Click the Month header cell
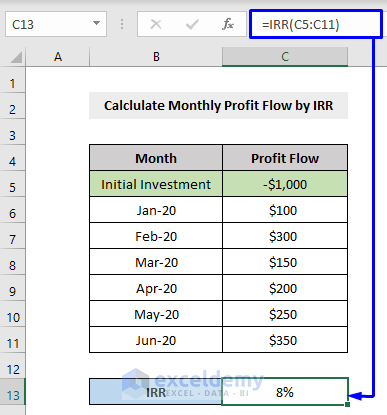Image resolution: width=387 pixels, height=415 pixels. pos(156,158)
